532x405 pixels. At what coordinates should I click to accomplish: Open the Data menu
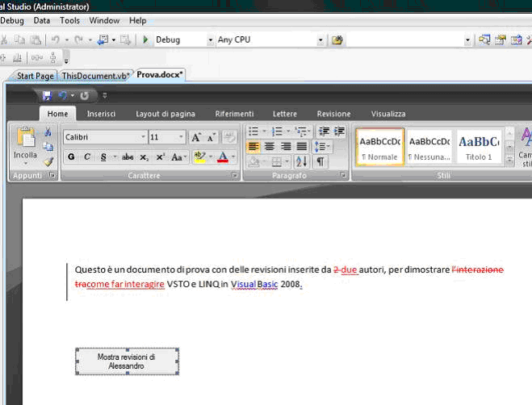[x=42, y=21]
